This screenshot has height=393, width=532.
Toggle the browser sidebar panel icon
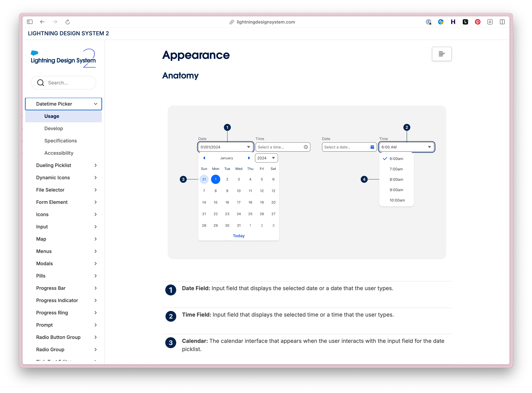click(30, 22)
